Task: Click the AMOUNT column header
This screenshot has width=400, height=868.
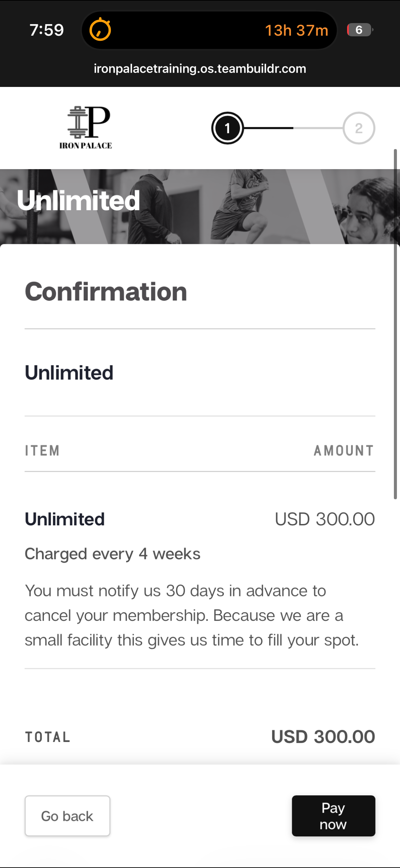Action: pyautogui.click(x=344, y=451)
